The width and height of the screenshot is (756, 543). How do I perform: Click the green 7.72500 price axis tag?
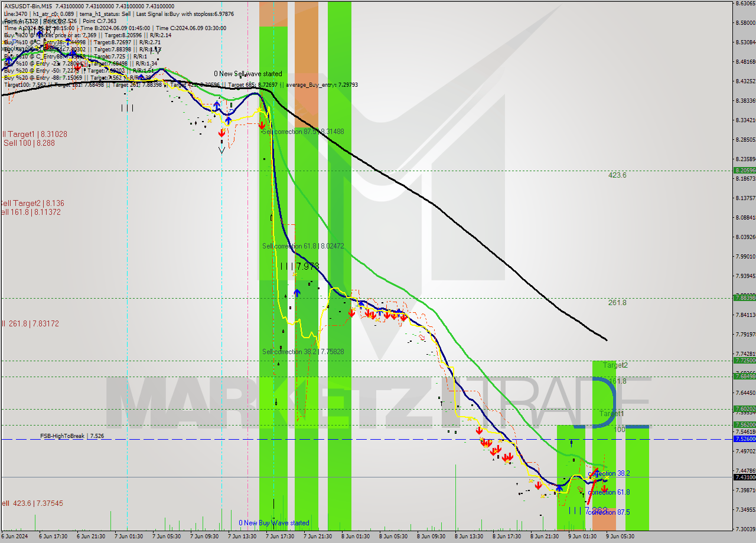[x=744, y=360]
